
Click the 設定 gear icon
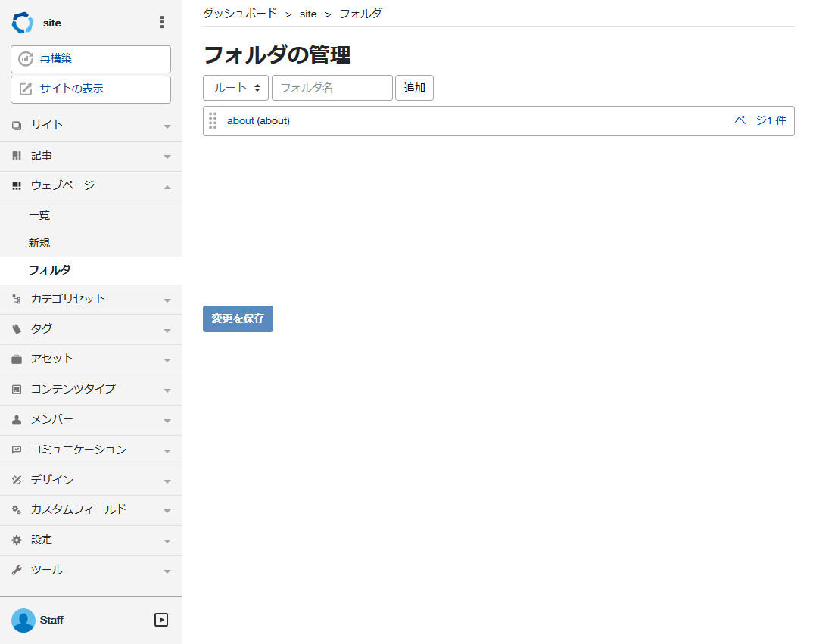(x=17, y=540)
